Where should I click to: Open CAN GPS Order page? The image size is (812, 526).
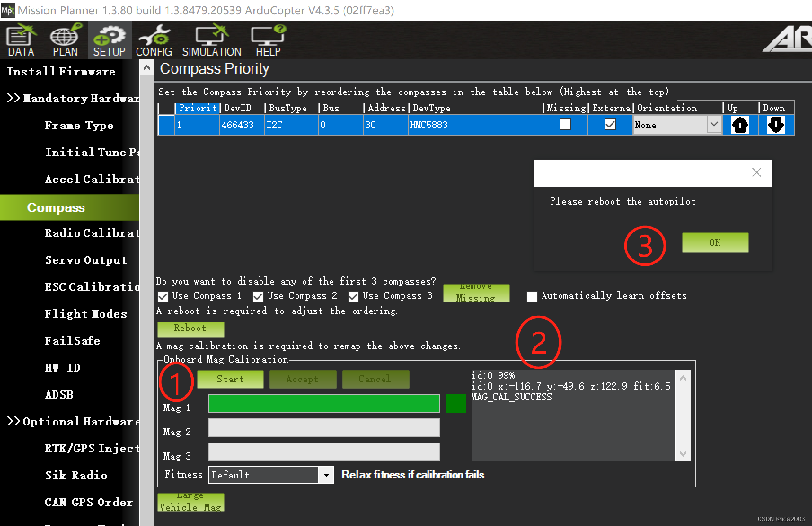[x=89, y=502]
